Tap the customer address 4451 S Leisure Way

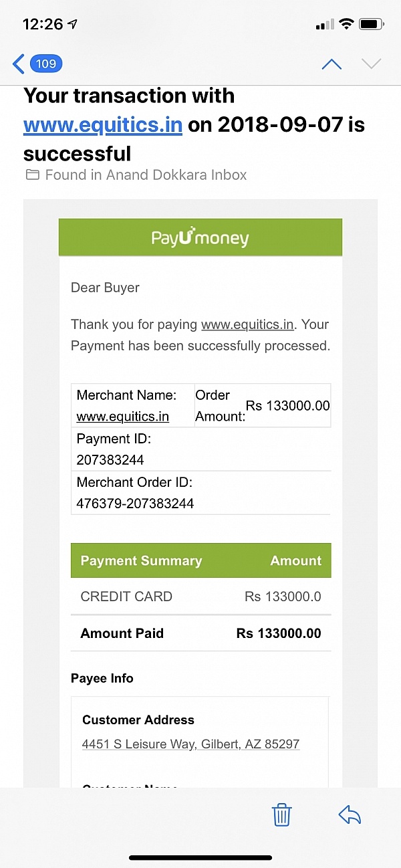click(x=191, y=744)
